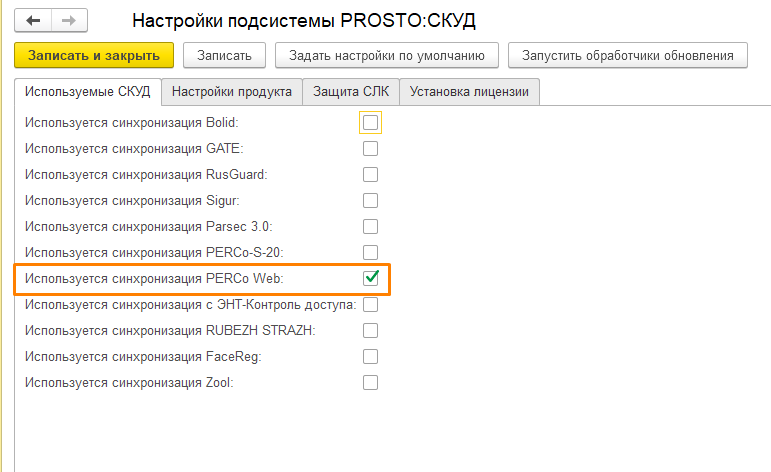Run 'Запустить обработчики обновления'
771x472 pixels.
(627, 55)
